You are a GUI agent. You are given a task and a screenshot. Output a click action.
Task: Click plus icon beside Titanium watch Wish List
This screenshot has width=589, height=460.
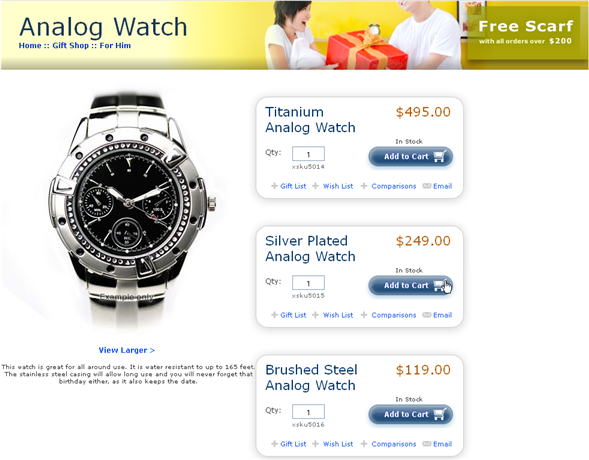[x=316, y=186]
